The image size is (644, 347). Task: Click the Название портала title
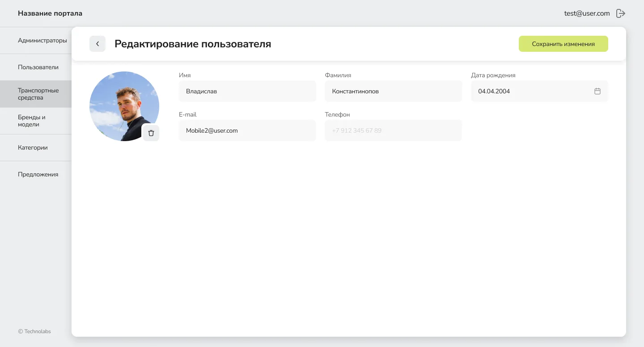click(x=50, y=13)
